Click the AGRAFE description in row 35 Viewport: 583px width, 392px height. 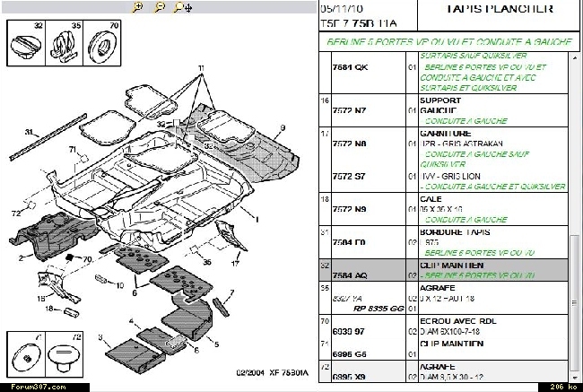tap(438, 288)
